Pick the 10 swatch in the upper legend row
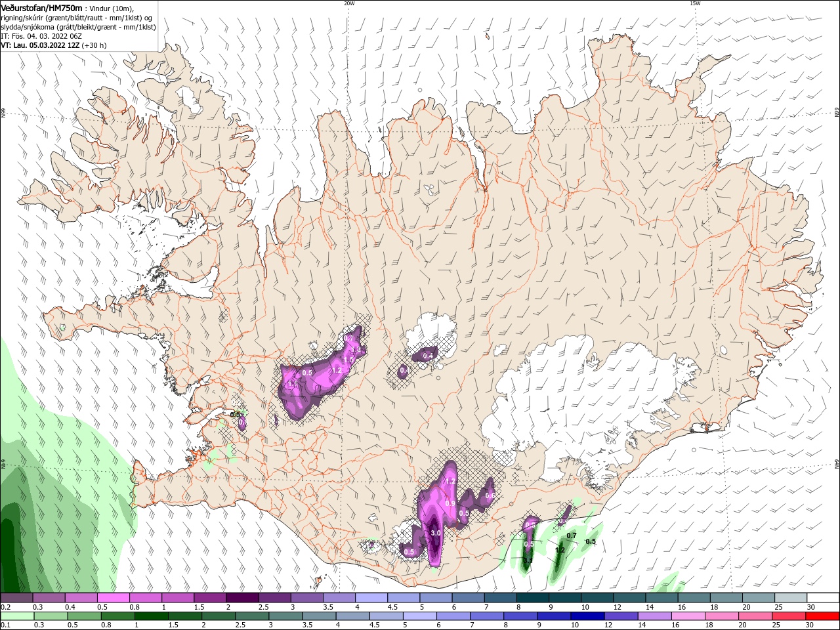 pos(597,598)
